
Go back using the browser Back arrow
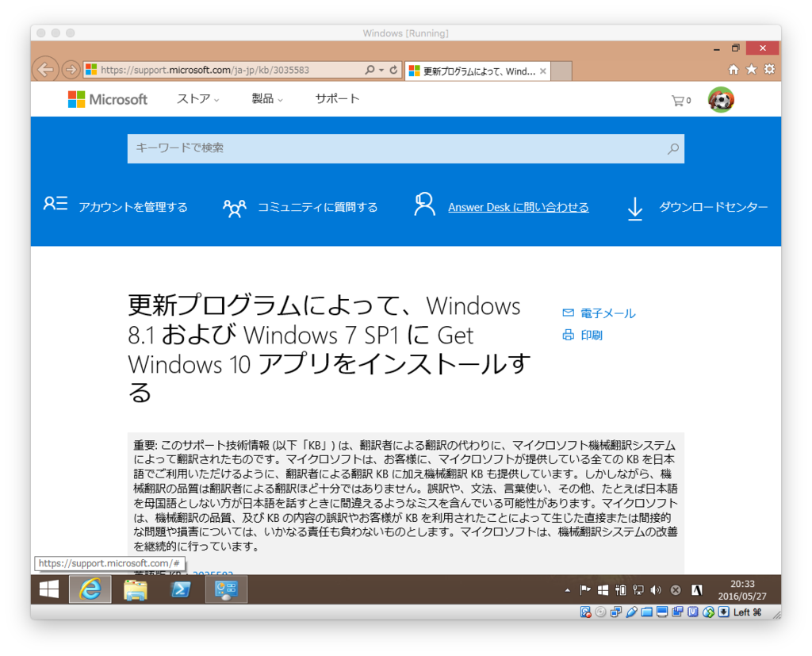pyautogui.click(x=45, y=70)
